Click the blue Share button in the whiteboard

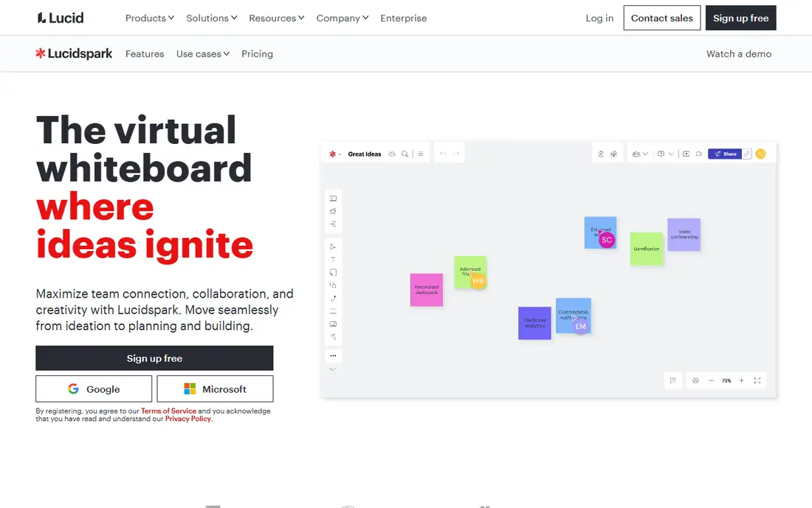[724, 154]
